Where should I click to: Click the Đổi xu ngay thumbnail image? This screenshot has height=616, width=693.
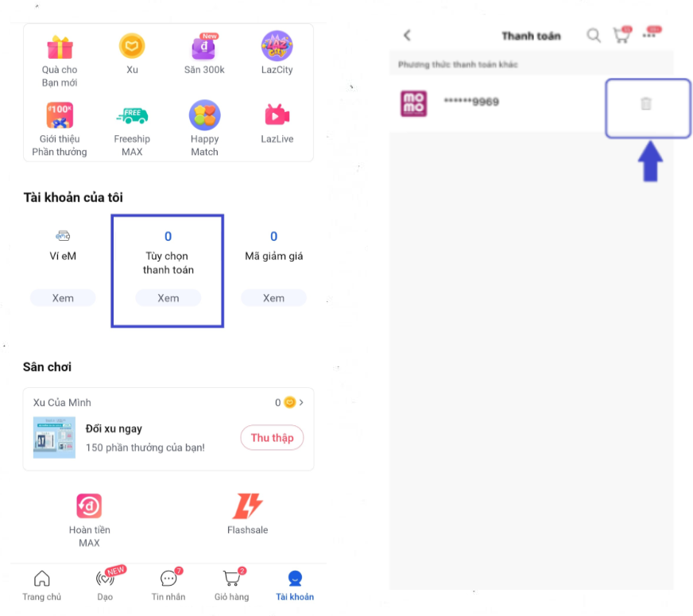[54, 437]
